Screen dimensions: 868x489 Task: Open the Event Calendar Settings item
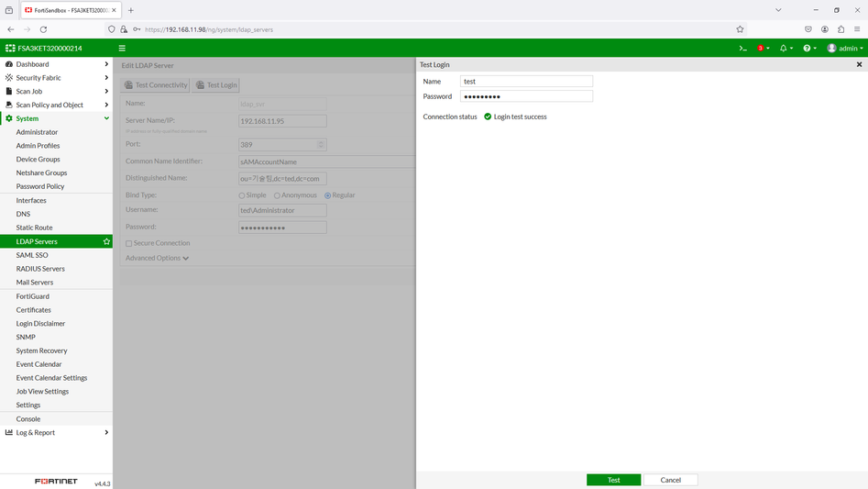click(51, 378)
